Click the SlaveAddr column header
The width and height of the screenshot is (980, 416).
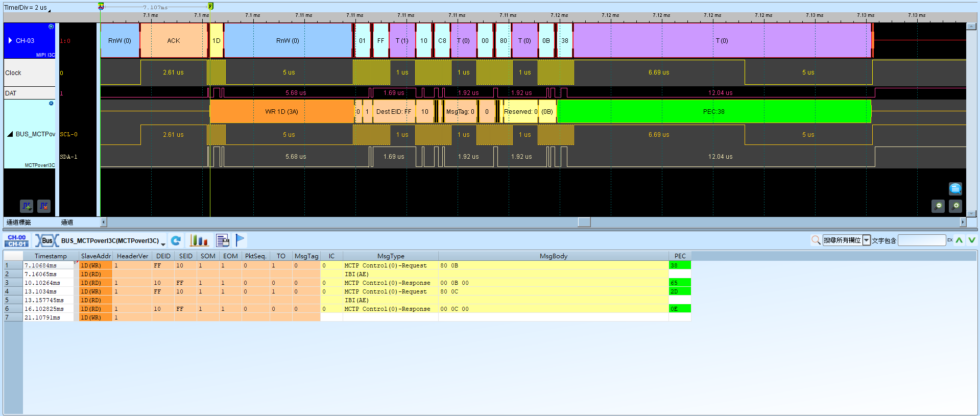(95, 256)
